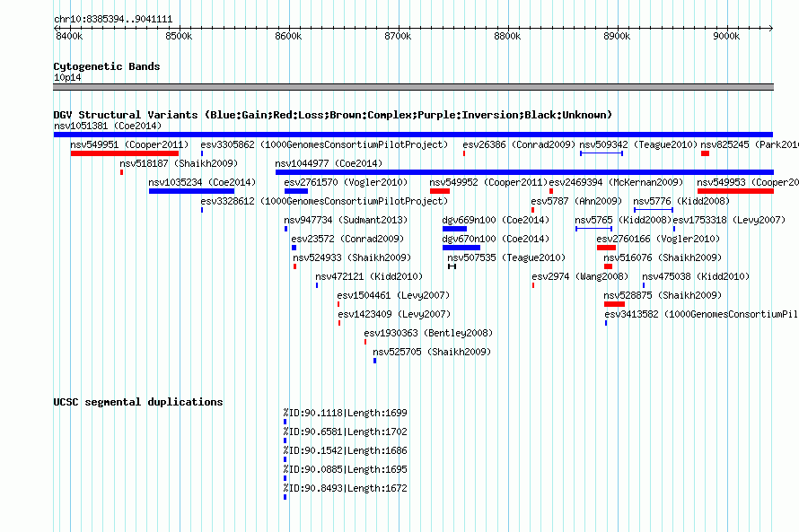Image resolution: width=799 pixels, height=532 pixels.
Task: Open nsv947734 (Sudmant2013) label
Action: click(346, 220)
